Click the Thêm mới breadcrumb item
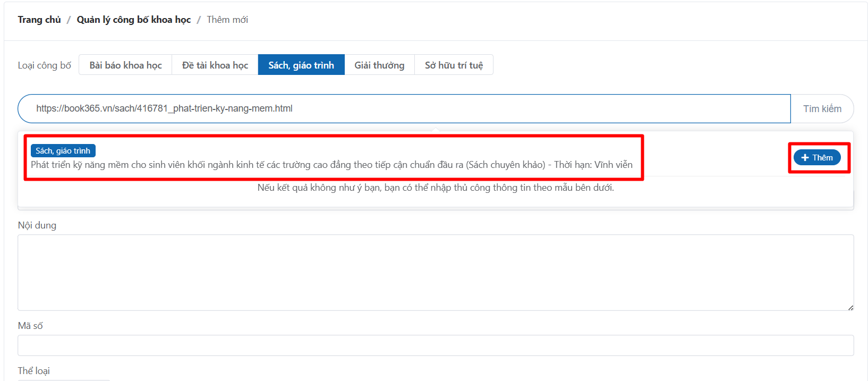 pos(227,20)
